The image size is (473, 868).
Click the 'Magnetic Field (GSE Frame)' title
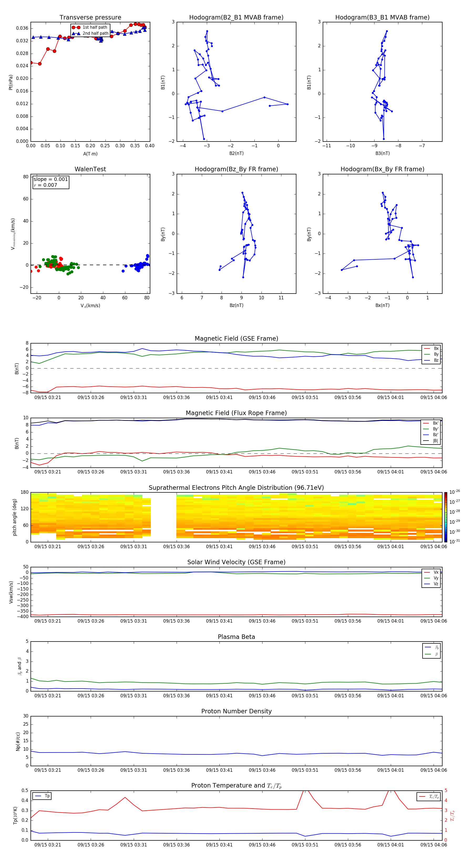point(236,339)
